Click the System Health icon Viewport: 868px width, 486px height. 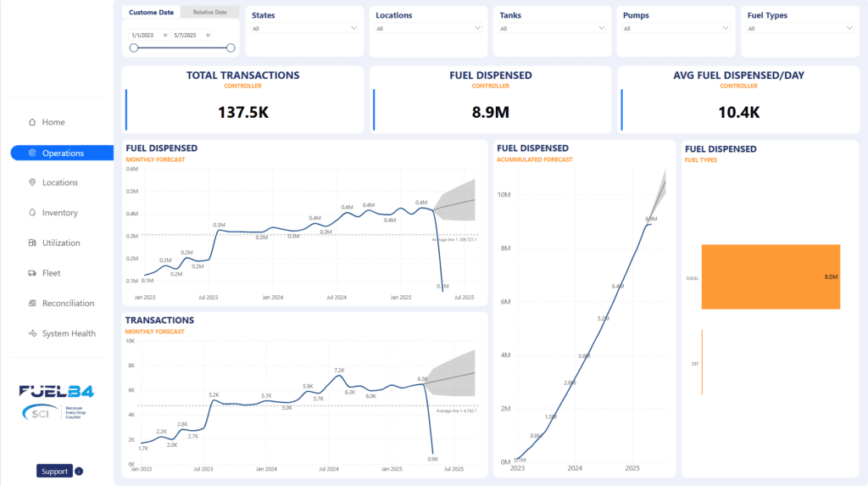pos(32,333)
